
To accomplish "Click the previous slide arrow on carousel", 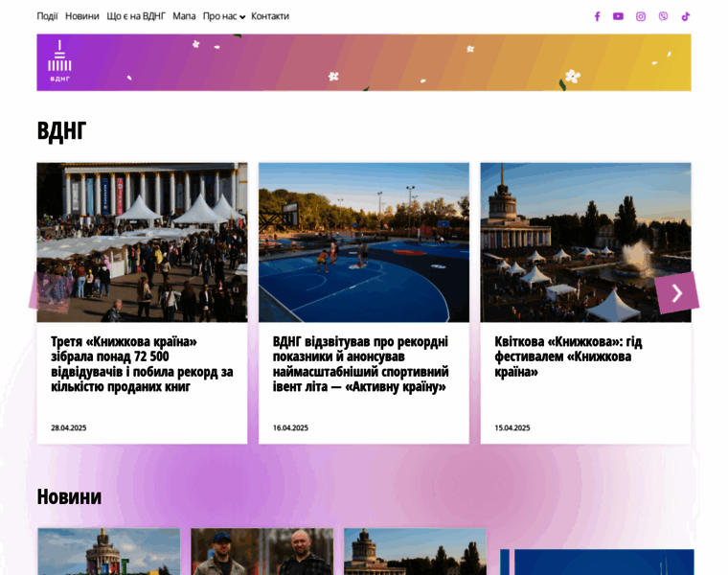I will [50, 292].
